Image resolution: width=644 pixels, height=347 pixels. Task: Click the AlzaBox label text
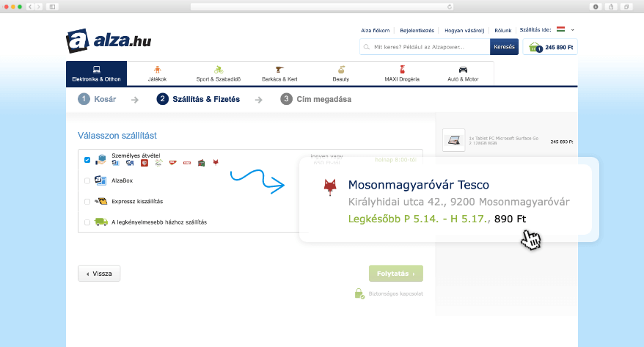(x=122, y=180)
